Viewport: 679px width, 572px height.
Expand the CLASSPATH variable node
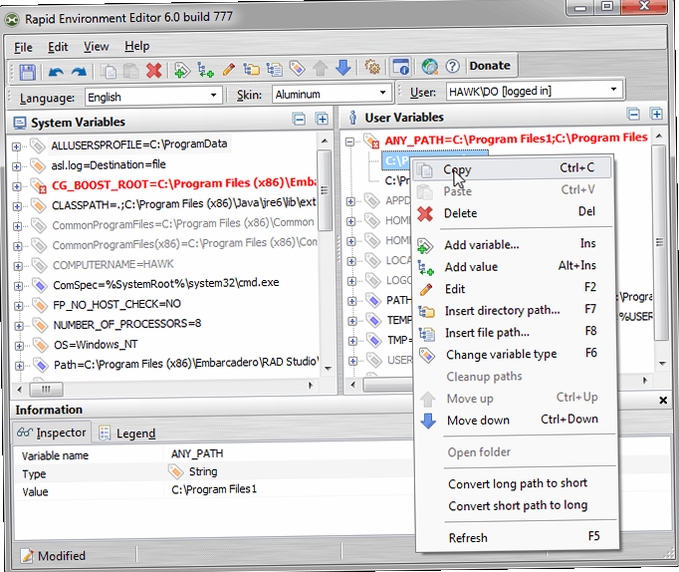[17, 207]
